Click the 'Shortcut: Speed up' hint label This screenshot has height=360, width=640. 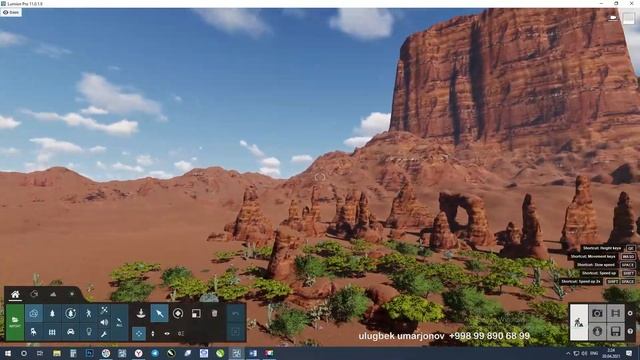tap(599, 273)
